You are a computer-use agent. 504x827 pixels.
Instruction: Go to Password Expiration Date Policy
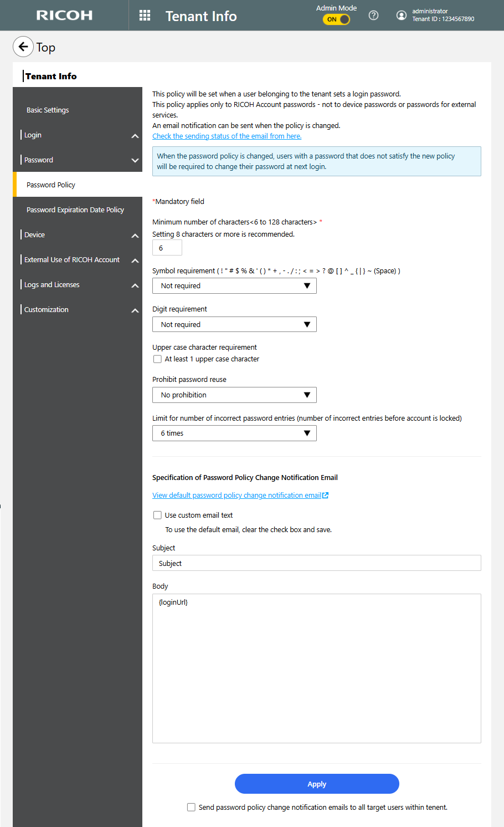[x=75, y=210]
